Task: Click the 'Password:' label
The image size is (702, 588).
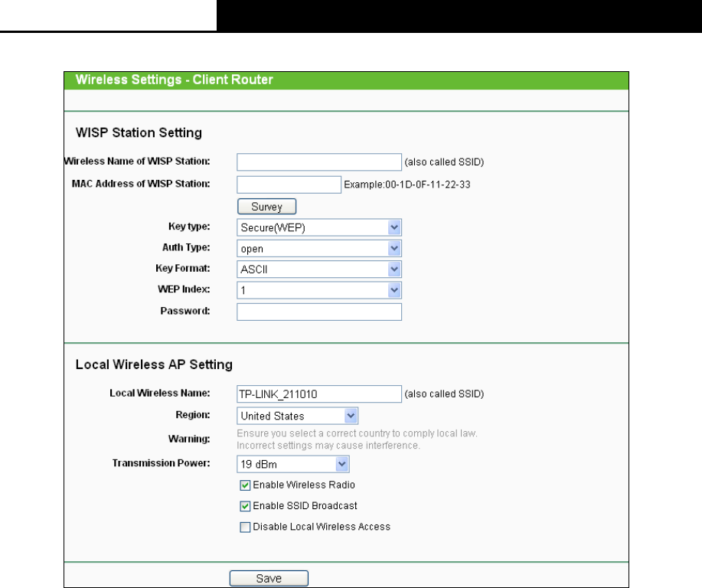Action: [185, 311]
